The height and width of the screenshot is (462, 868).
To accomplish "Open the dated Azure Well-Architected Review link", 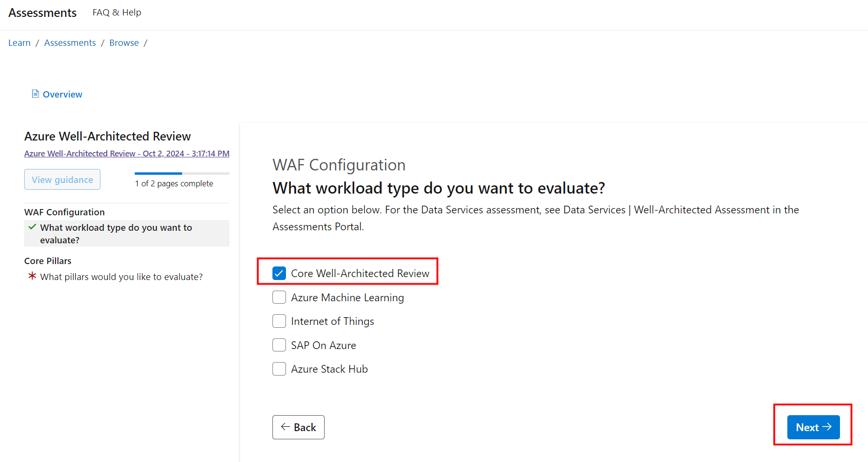I will 127,154.
